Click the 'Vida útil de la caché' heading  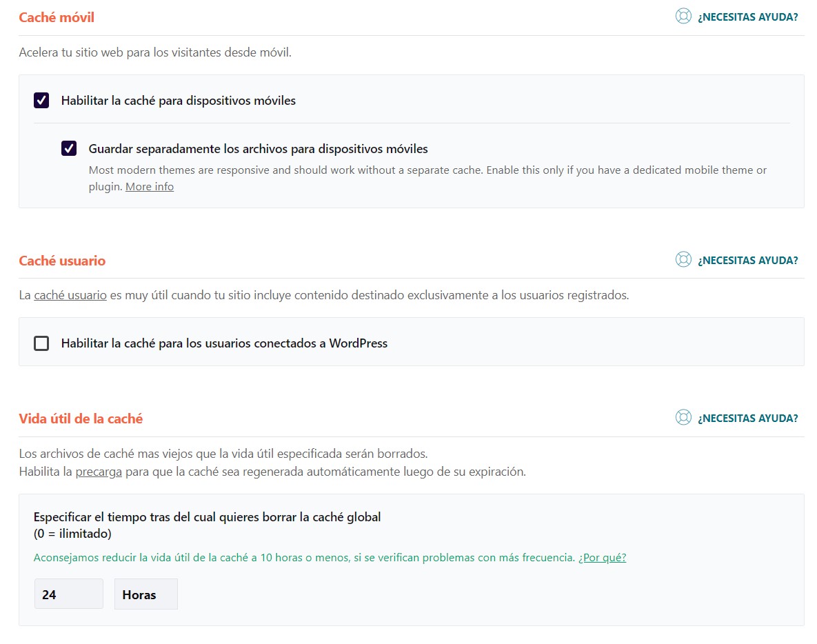tap(81, 419)
